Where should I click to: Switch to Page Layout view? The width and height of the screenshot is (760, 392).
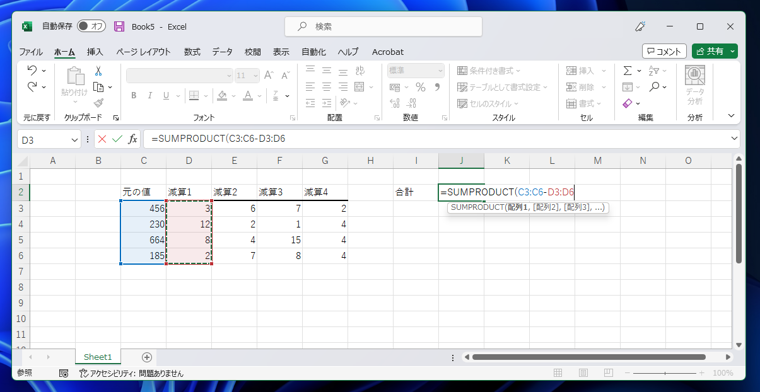pos(584,373)
